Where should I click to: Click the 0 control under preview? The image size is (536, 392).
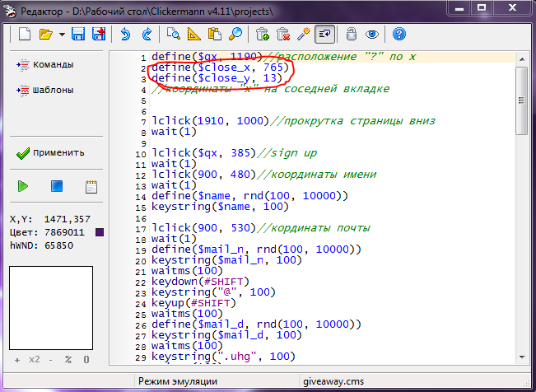click(86, 360)
